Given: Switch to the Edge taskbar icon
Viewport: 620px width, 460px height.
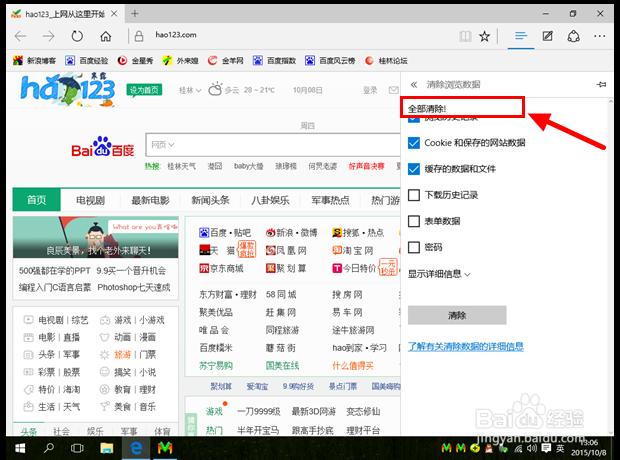Looking at the screenshot, I should click(x=136, y=448).
